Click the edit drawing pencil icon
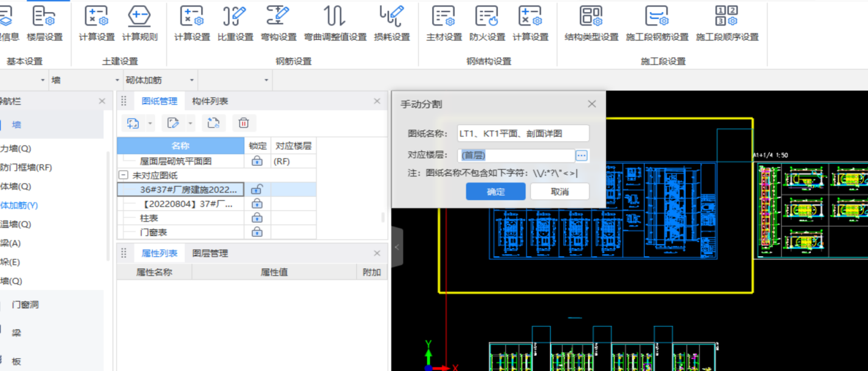This screenshot has height=371, width=868. click(173, 123)
